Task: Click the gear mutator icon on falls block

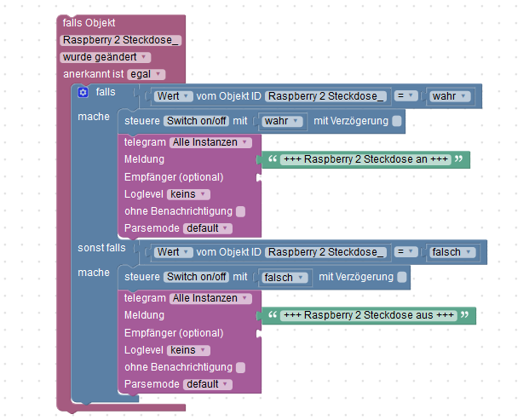Action: [x=83, y=92]
